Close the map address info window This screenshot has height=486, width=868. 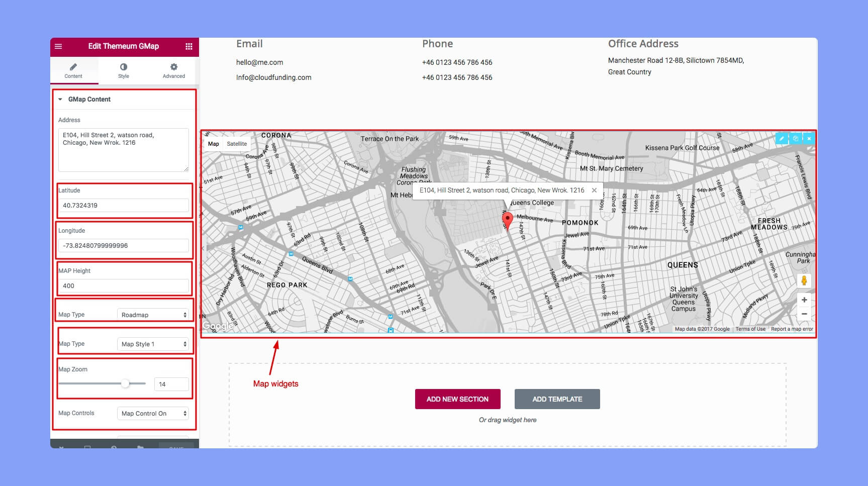point(594,190)
